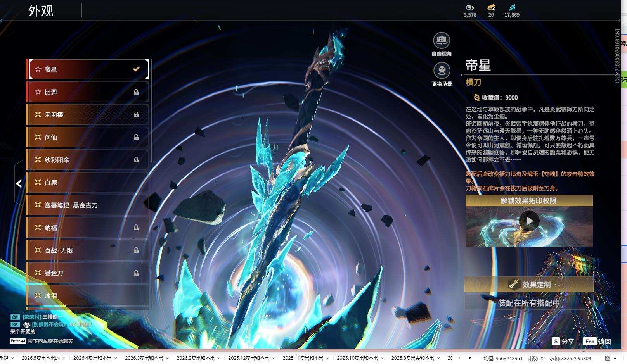Viewport: 627px width, 364px height.
Task: Click the lock icon on 纱彩阳伞
Action: (x=136, y=160)
